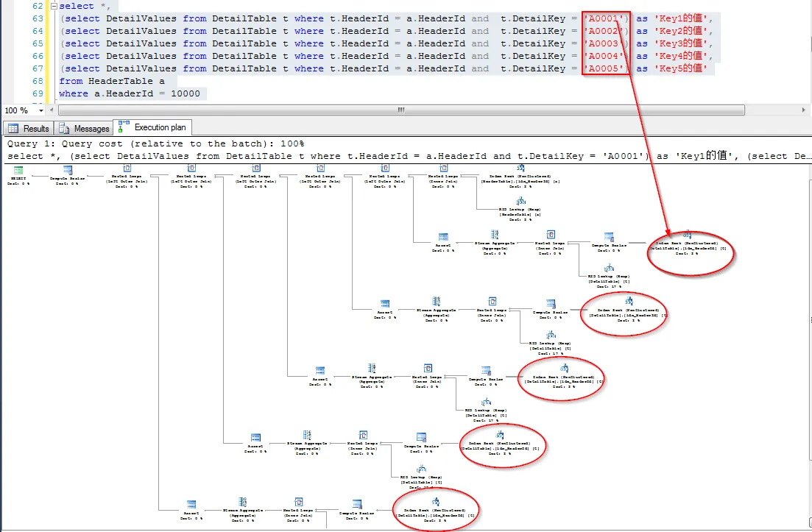Select the RID Lookup on HeaderTable operator
This screenshot has width=812, height=532.
pos(520,208)
